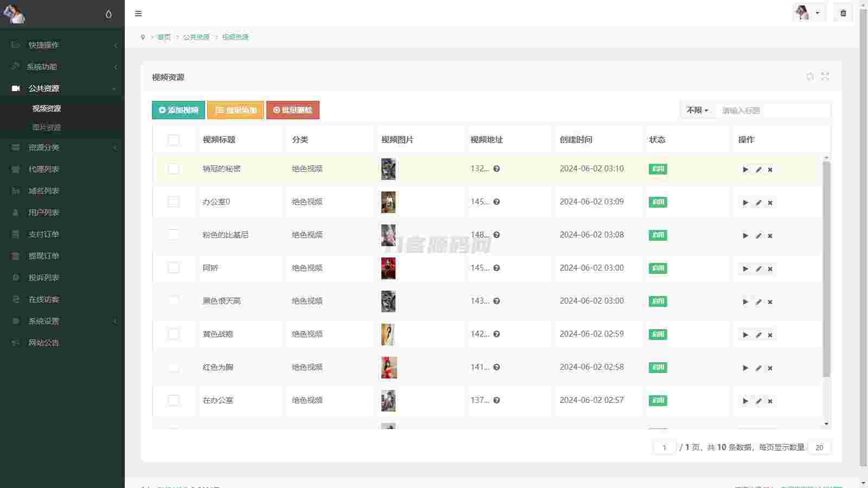Click the 请输入标题 search field
Image resolution: width=868 pixels, height=488 pixels.
(773, 111)
